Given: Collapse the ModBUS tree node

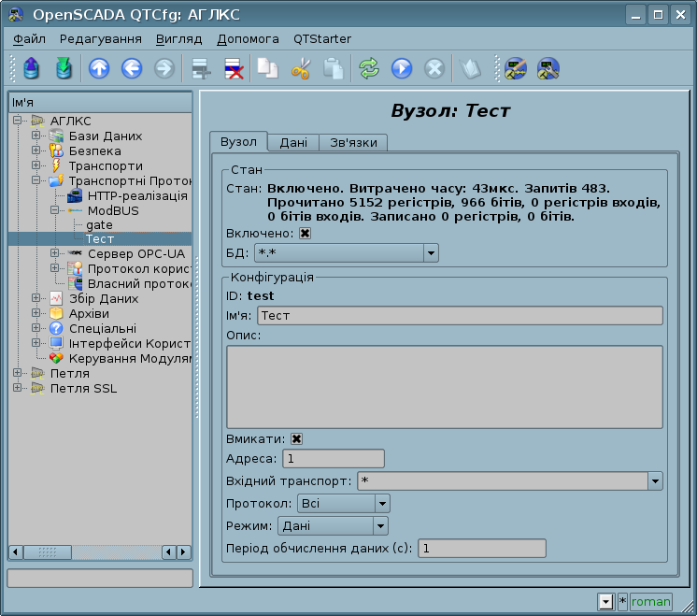Looking at the screenshot, I should (x=55, y=210).
